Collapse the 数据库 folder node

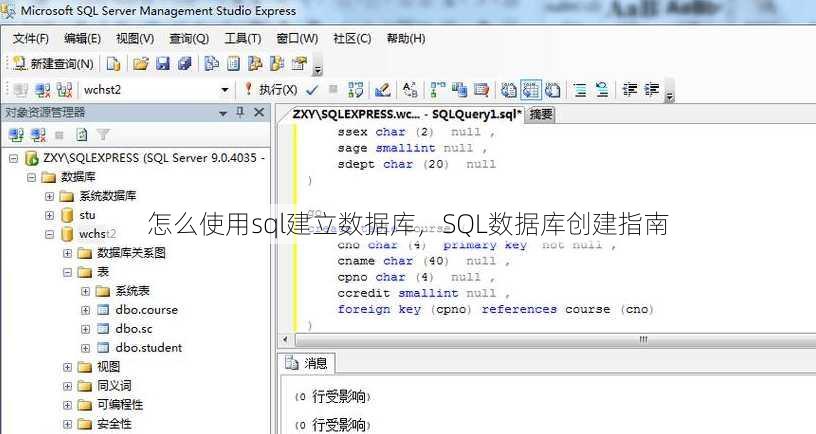tap(31, 177)
